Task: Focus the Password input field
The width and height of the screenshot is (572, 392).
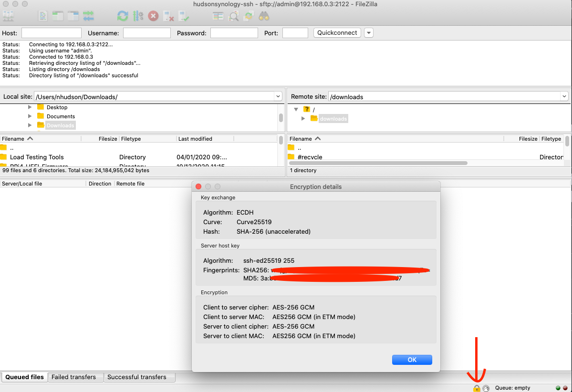Action: point(234,33)
